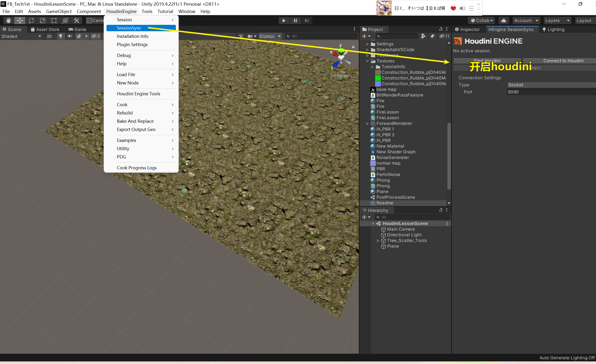Select the Rotate tool

(x=31, y=21)
